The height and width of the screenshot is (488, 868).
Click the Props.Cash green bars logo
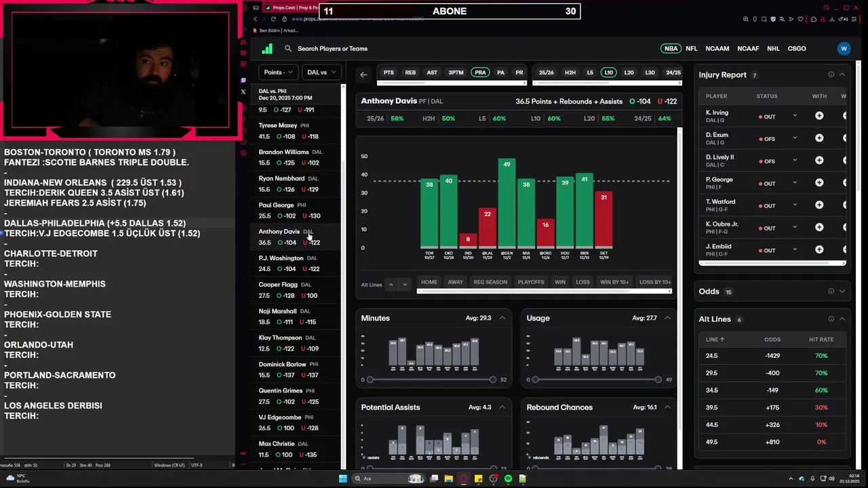(x=267, y=49)
